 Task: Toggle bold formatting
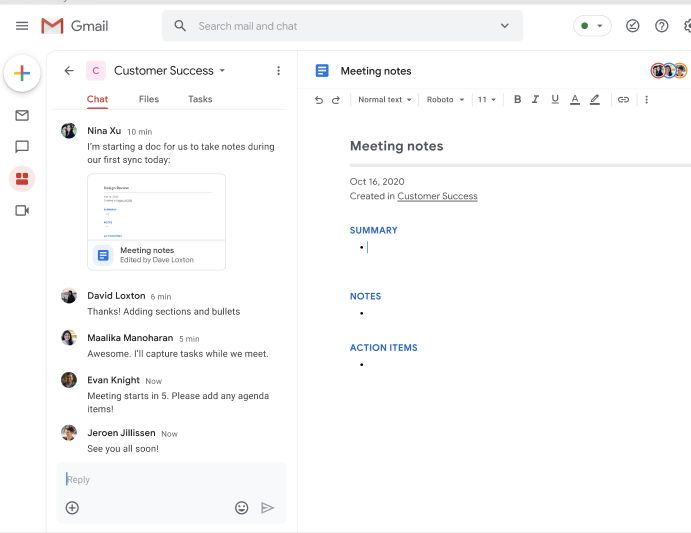pos(517,99)
